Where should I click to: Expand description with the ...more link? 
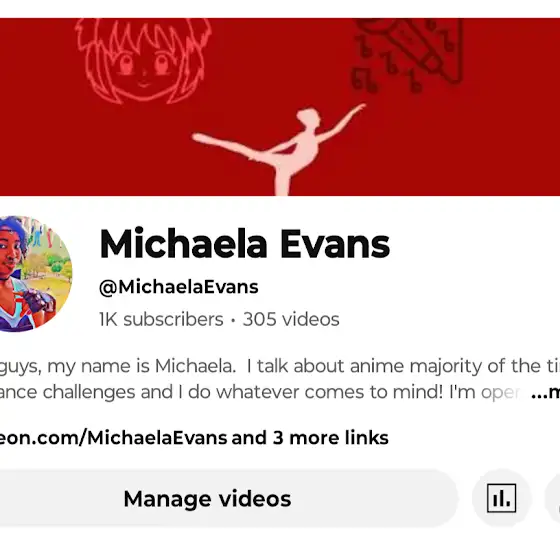click(x=545, y=392)
